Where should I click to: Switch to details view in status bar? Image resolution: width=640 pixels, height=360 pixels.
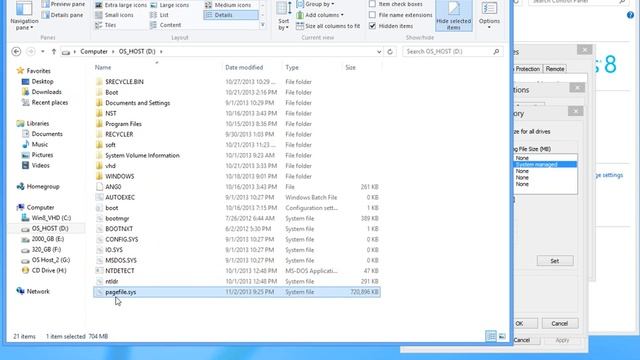(x=491, y=336)
